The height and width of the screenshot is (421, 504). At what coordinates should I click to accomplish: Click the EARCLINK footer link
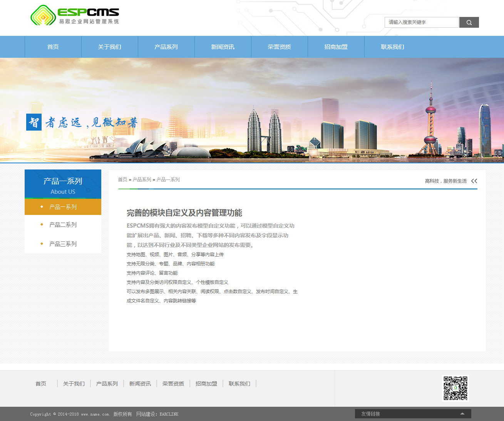169,414
